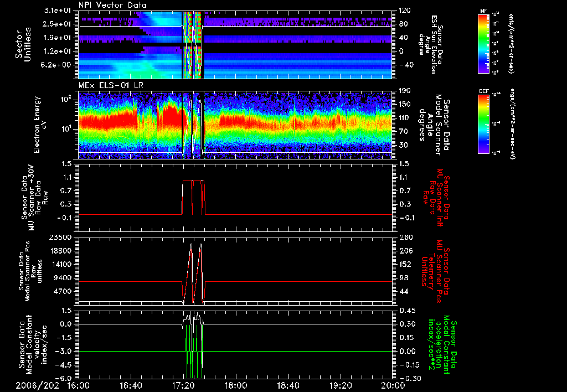Select the 16:00 time axis label

(x=78, y=385)
